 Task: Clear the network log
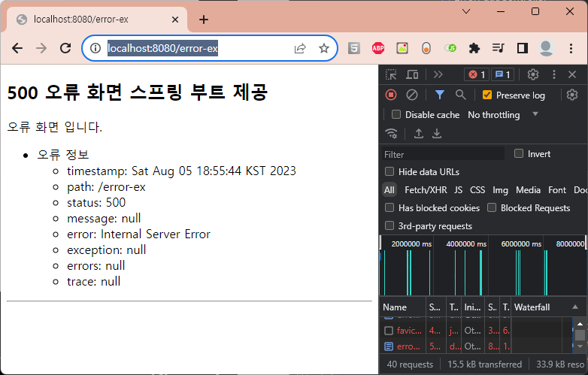[x=412, y=95]
